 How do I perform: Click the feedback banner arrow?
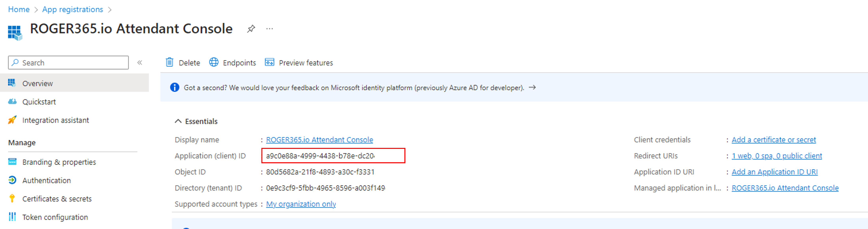[x=532, y=87]
